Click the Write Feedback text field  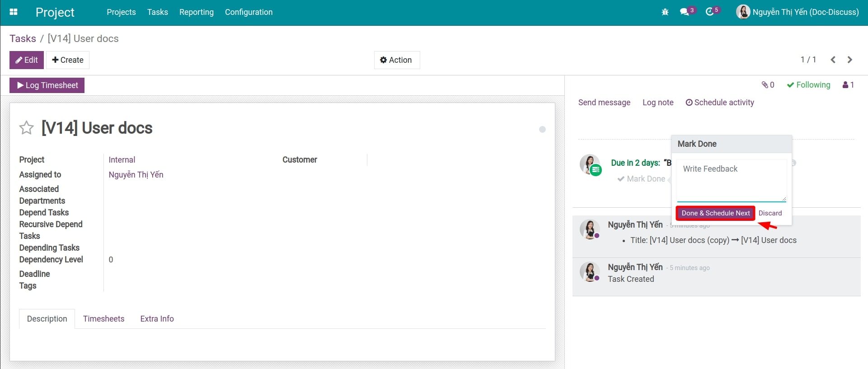click(x=731, y=180)
